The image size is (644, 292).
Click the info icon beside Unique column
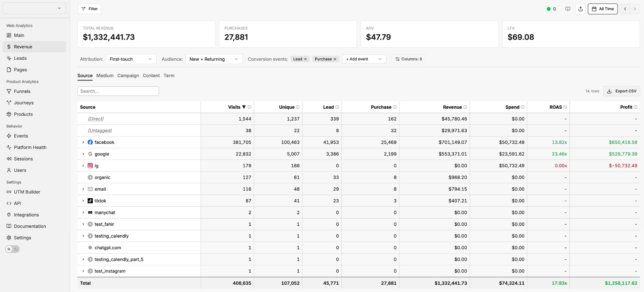(298, 107)
